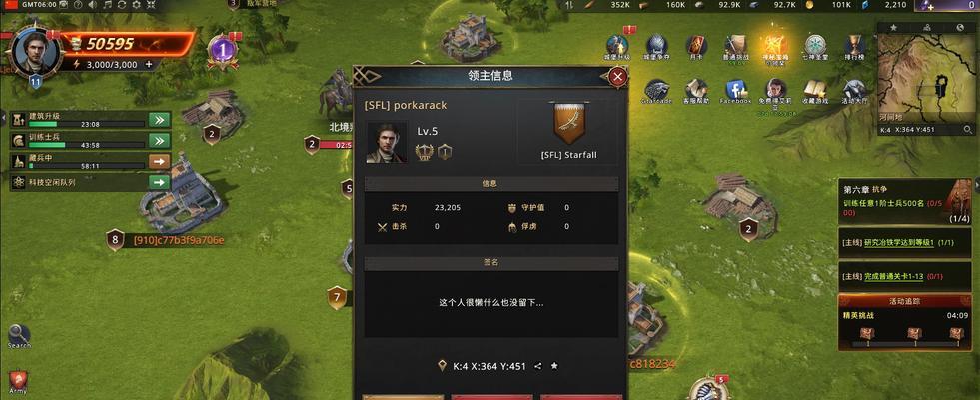The image size is (980, 400).
Task: Open the glowing 神秘宝箱 treasure icon
Action: coord(774,46)
